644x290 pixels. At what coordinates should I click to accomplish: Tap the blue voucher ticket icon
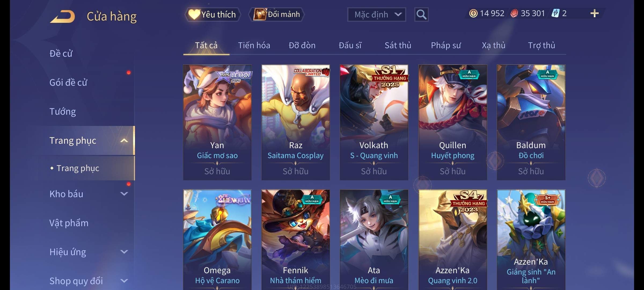coord(555,13)
